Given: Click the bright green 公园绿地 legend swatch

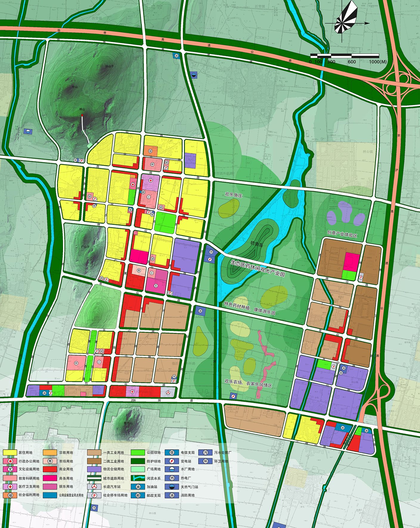Looking at the screenshot, I should (x=138, y=452).
